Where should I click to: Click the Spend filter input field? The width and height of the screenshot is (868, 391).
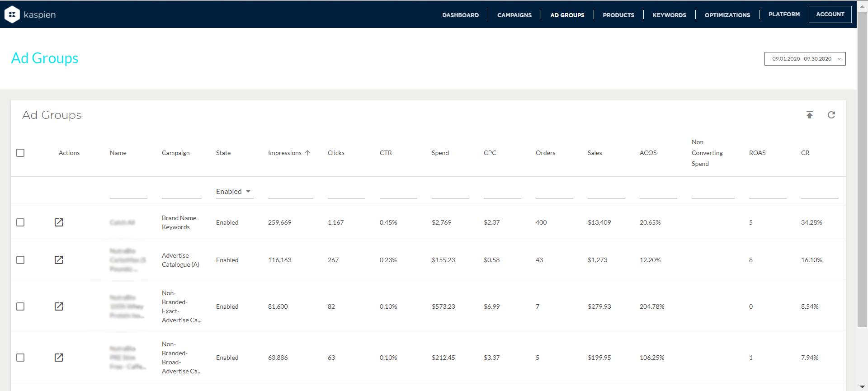450,192
